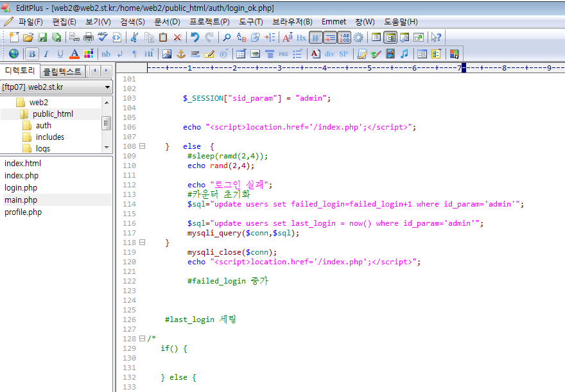Select login.php in file list

21,188
